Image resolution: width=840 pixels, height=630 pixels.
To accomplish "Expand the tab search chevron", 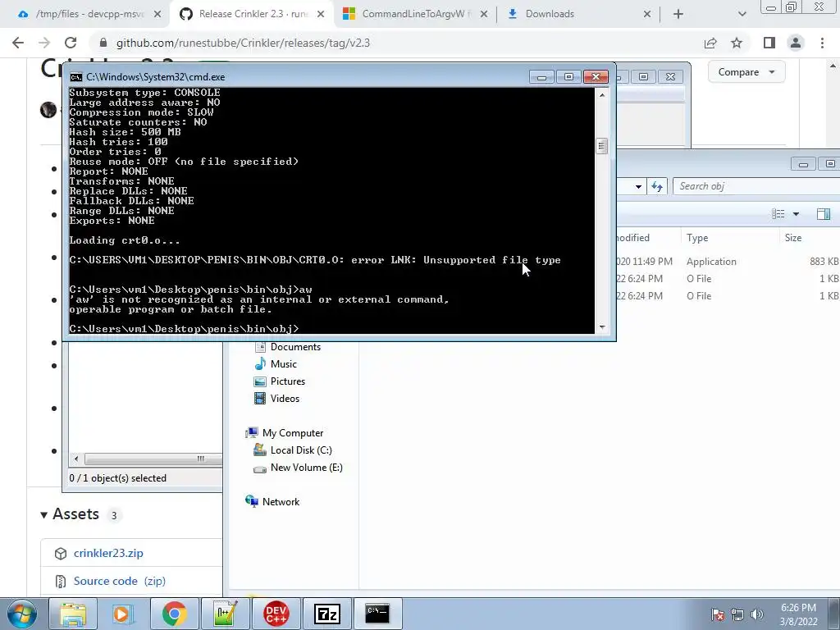I will [742, 14].
